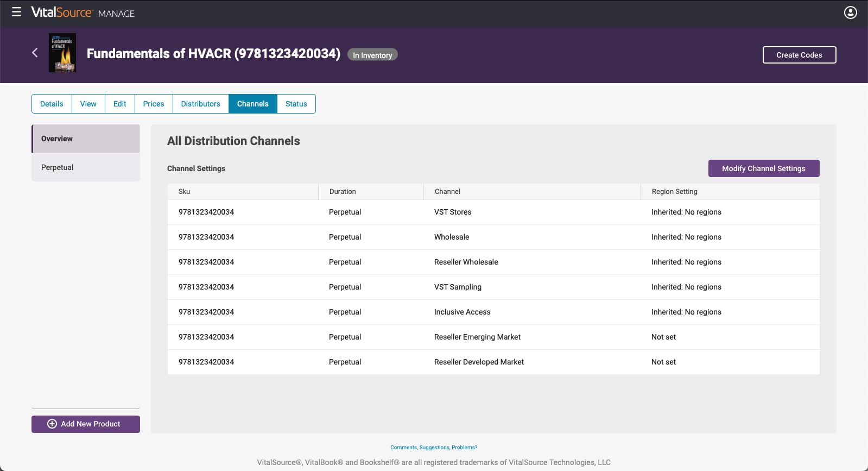Open the user account profile icon
Image resolution: width=868 pixels, height=471 pixels.
[851, 12]
